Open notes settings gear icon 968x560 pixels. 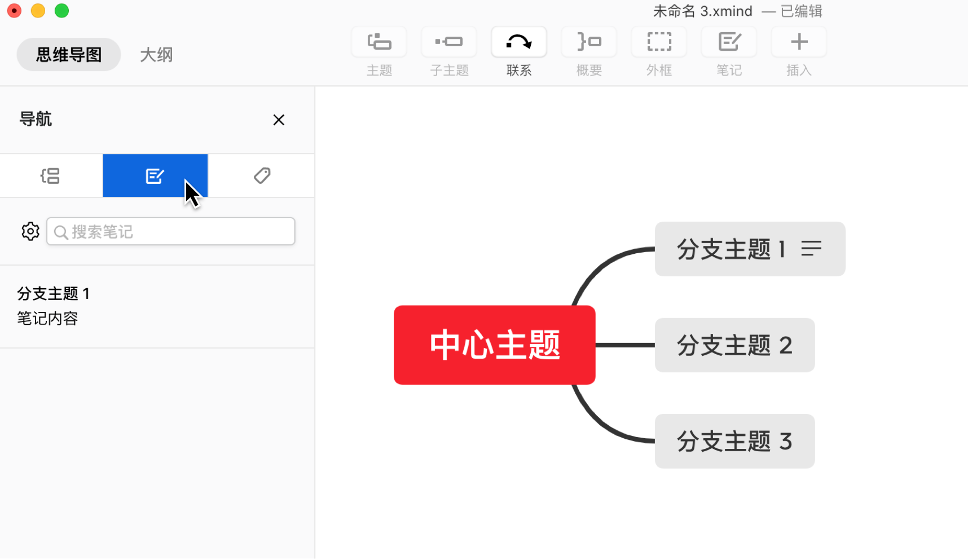pos(30,231)
